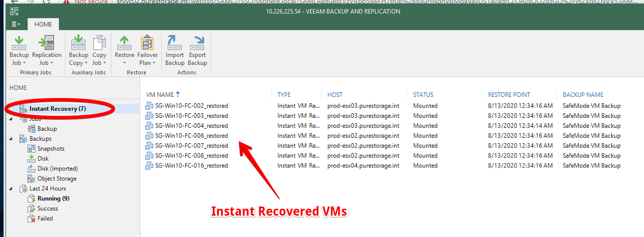
Task: Click the Object Storage tree icon
Action: (31, 179)
